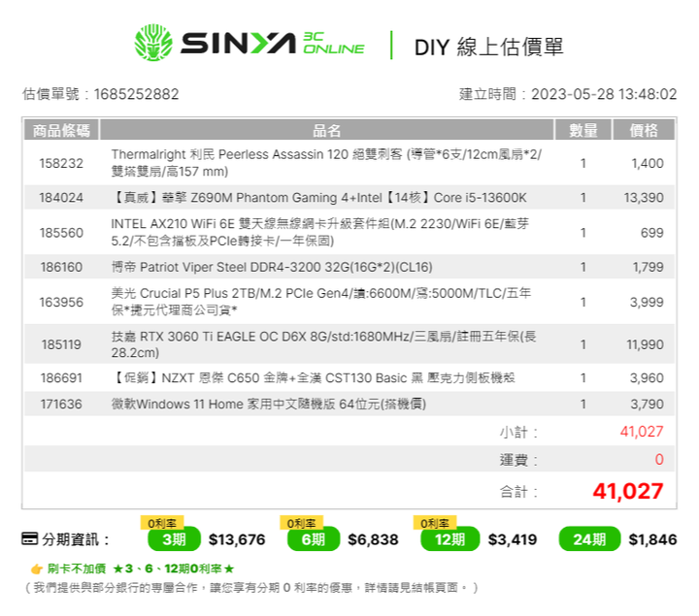The image size is (699, 616).
Task: Click the bank cooperation note in parentheses
Action: click(x=251, y=588)
